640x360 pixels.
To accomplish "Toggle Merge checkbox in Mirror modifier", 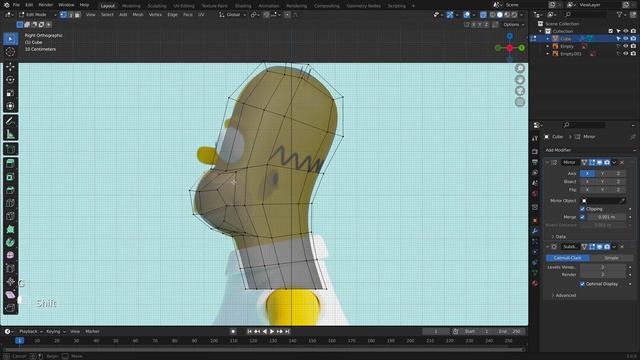I will pos(582,217).
